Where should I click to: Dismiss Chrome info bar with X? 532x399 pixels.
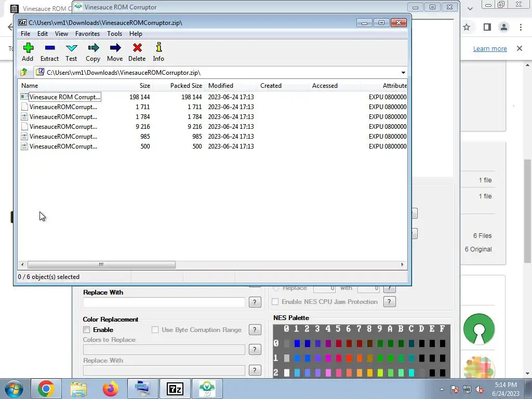click(520, 48)
